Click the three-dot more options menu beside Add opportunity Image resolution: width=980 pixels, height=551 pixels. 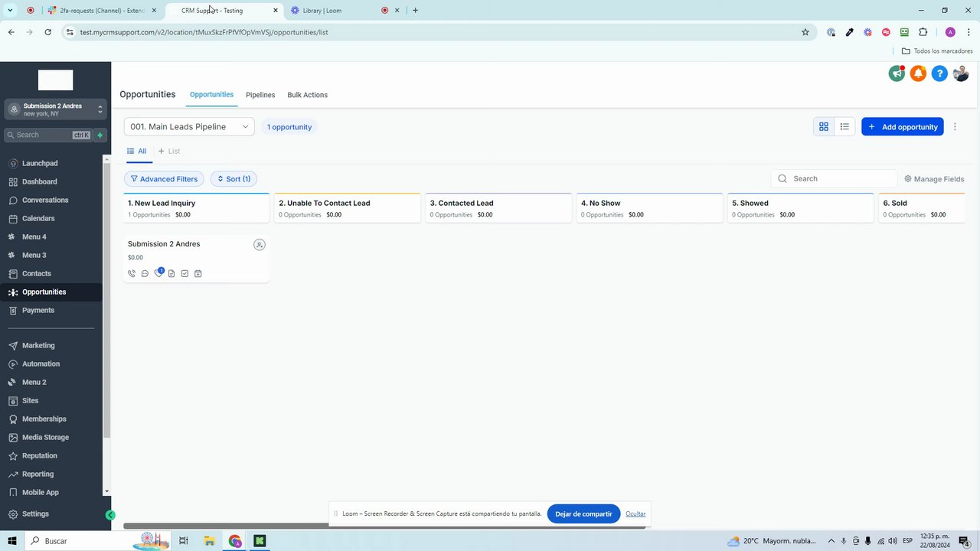point(955,127)
